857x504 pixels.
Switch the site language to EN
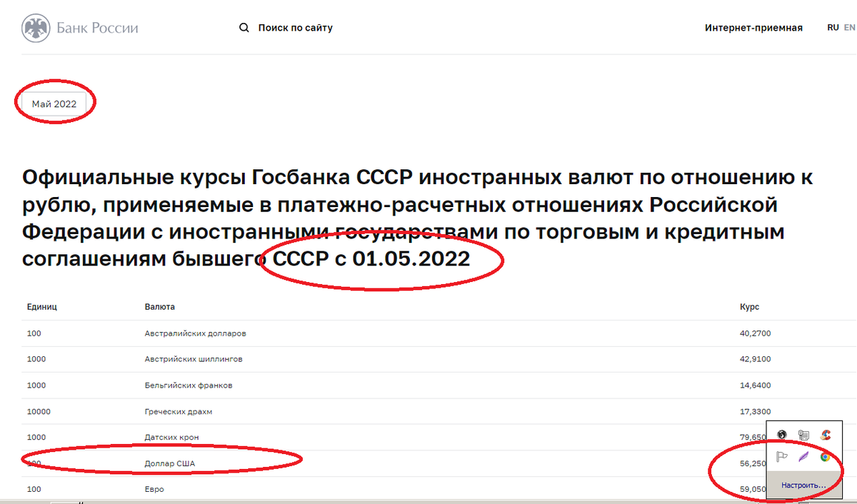849,27
